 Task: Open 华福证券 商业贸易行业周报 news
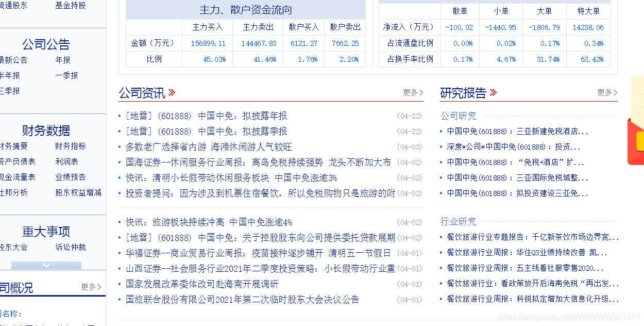click(x=258, y=253)
